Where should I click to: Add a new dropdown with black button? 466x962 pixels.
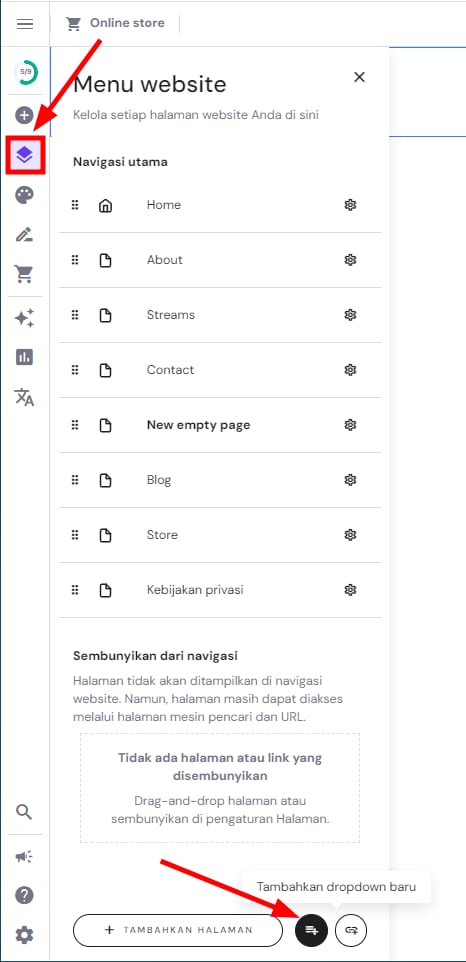point(311,930)
